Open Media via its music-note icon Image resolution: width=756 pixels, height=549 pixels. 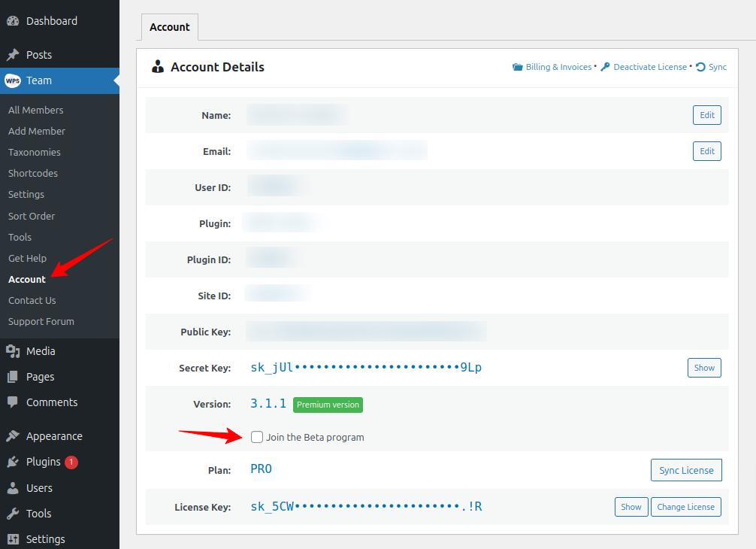[x=14, y=350]
